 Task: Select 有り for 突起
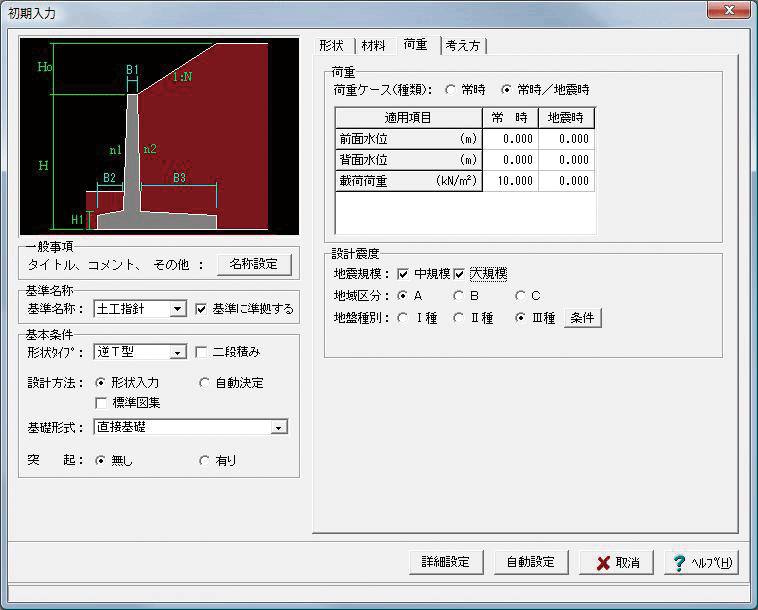[x=204, y=461]
